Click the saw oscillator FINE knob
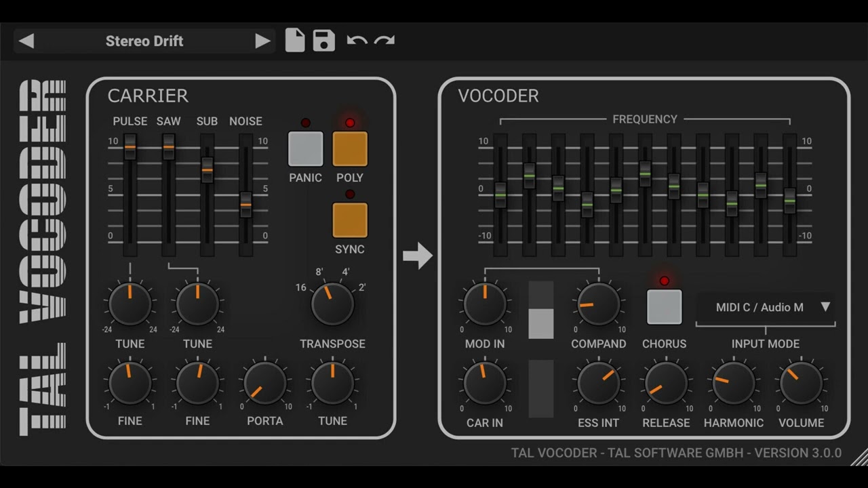This screenshot has width=868, height=488. point(197,383)
